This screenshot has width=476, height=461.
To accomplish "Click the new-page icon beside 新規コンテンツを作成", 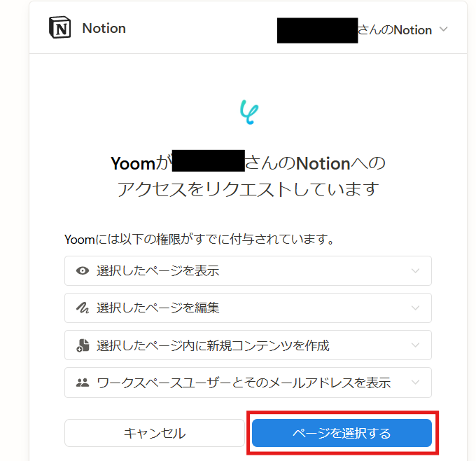I will pos(83,345).
